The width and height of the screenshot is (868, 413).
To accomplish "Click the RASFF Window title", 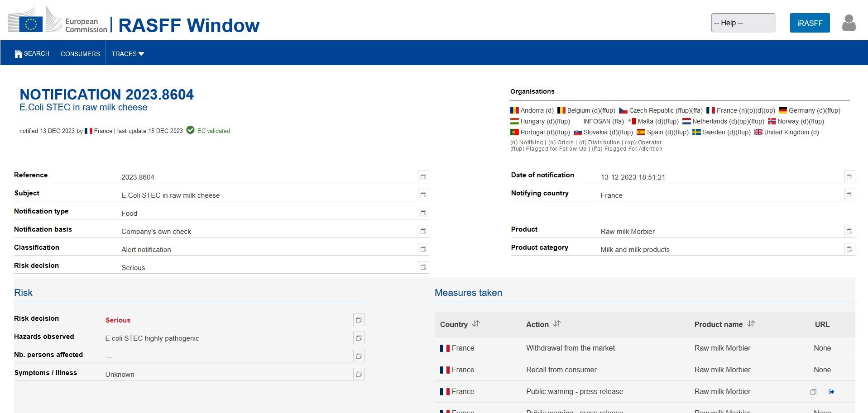I will tap(189, 25).
